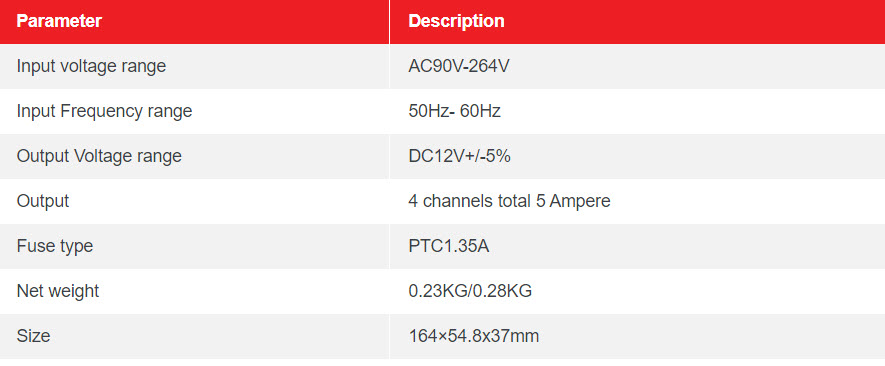Click the Description column header
The width and height of the screenshot is (885, 366).
pyautogui.click(x=456, y=21)
